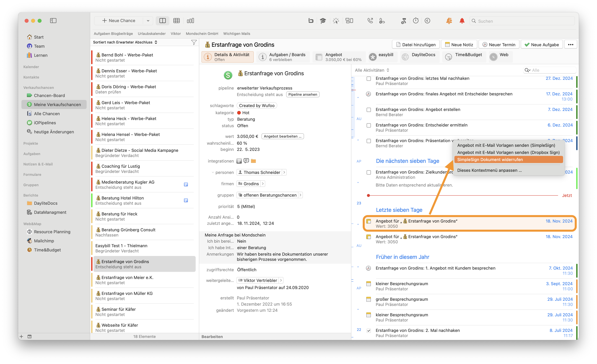
Task: Open the 'Urlaubskalender' favorites bar link
Action: (152, 34)
